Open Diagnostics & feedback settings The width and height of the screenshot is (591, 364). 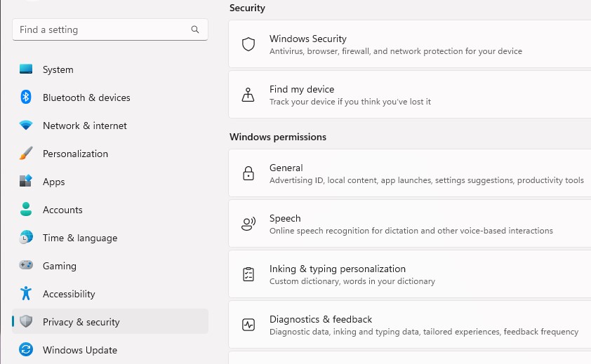click(x=410, y=325)
